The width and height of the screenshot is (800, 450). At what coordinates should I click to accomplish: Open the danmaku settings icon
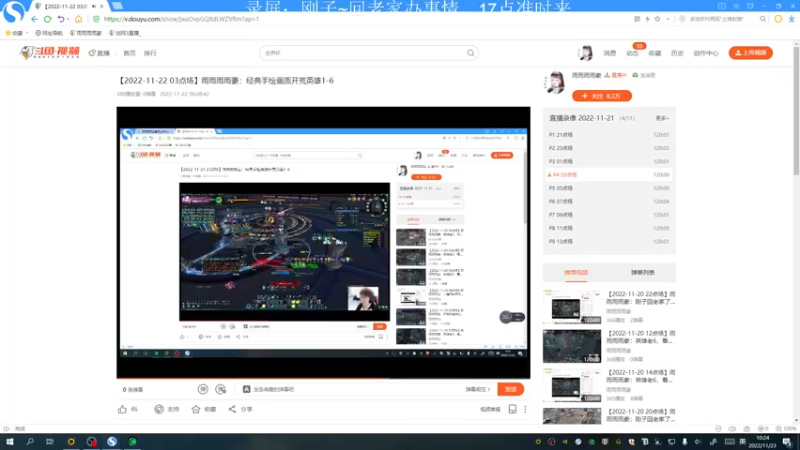pos(220,389)
